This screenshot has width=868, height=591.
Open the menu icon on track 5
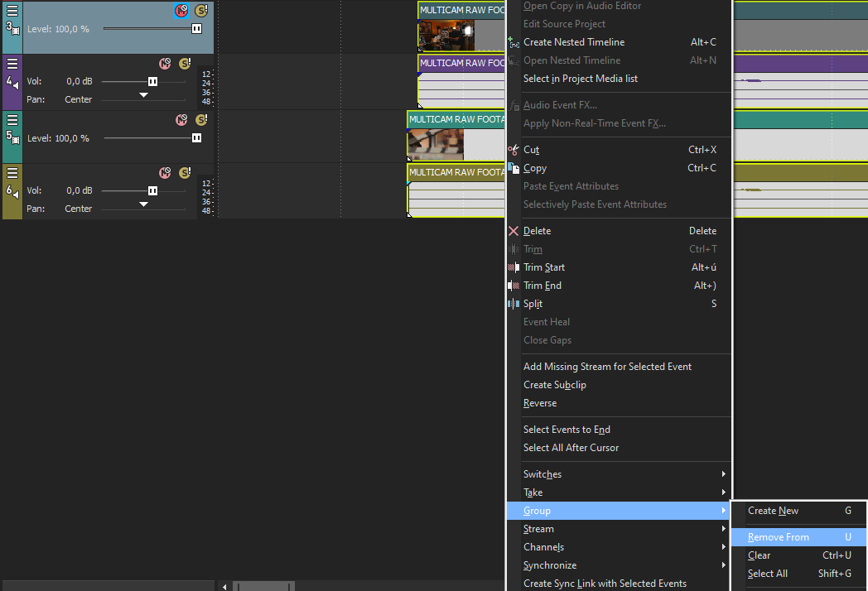point(12,119)
